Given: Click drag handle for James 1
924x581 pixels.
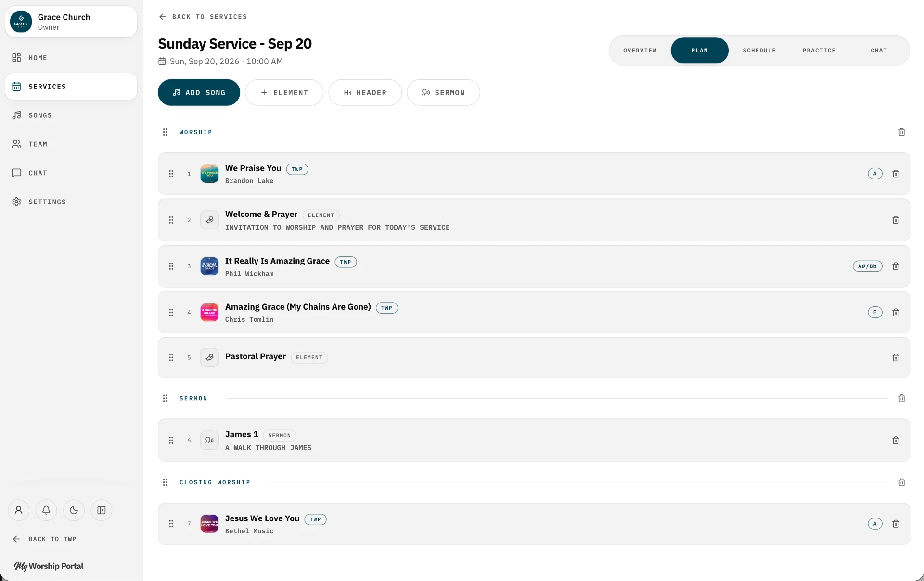Looking at the screenshot, I should 171,440.
